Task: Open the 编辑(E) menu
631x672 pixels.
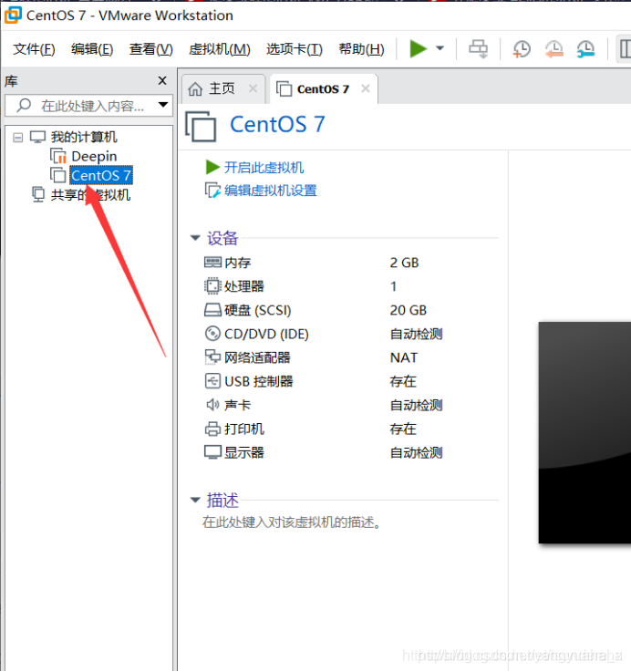Action: [92, 49]
